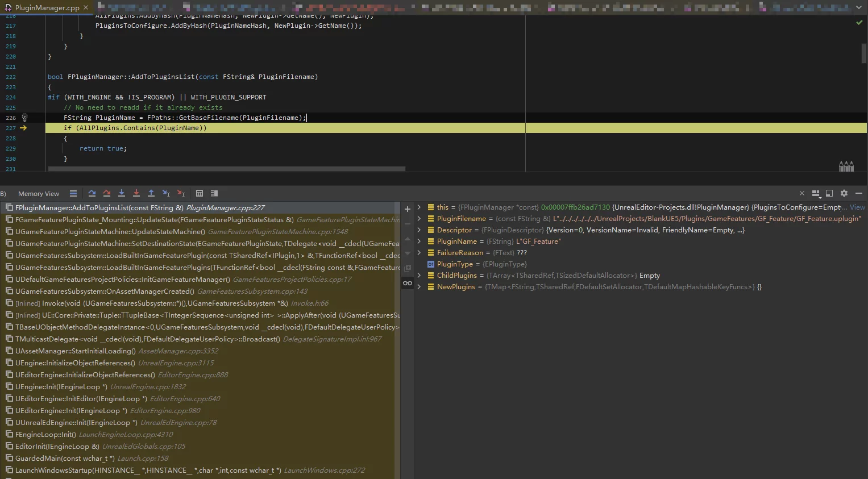The height and width of the screenshot is (479, 868).
Task: Toggle the restore layout panel icon
Action: tap(829, 193)
